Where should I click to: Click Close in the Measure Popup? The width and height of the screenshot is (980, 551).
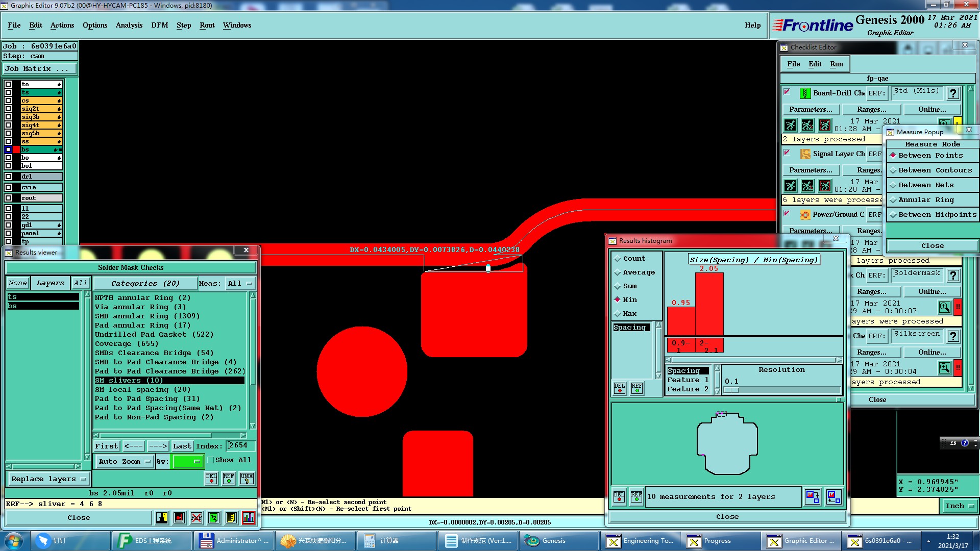932,246
